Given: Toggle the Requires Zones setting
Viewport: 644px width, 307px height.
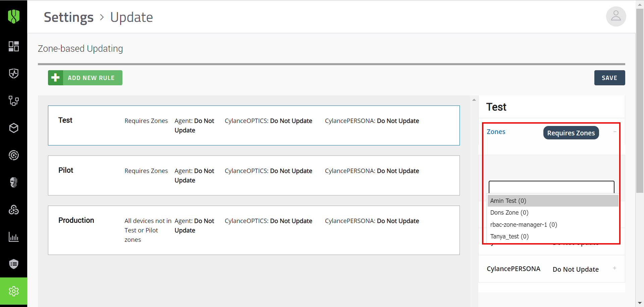Looking at the screenshot, I should pos(571,133).
